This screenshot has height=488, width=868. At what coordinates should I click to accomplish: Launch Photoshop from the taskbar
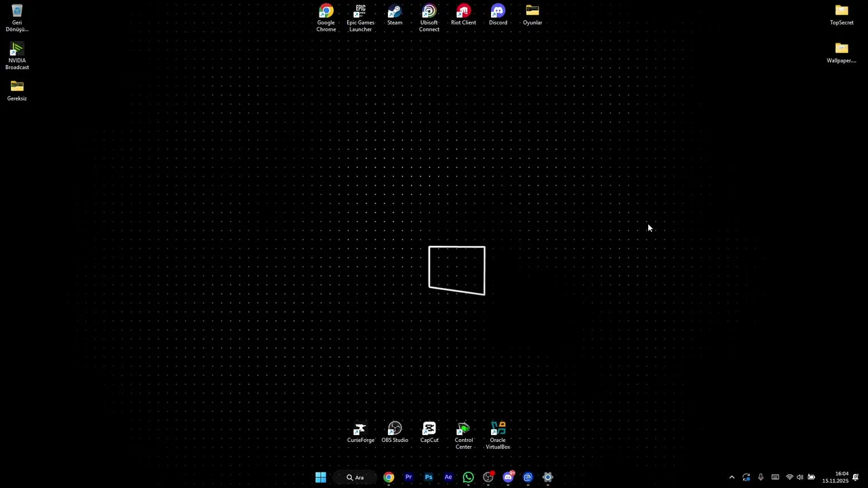click(x=429, y=477)
